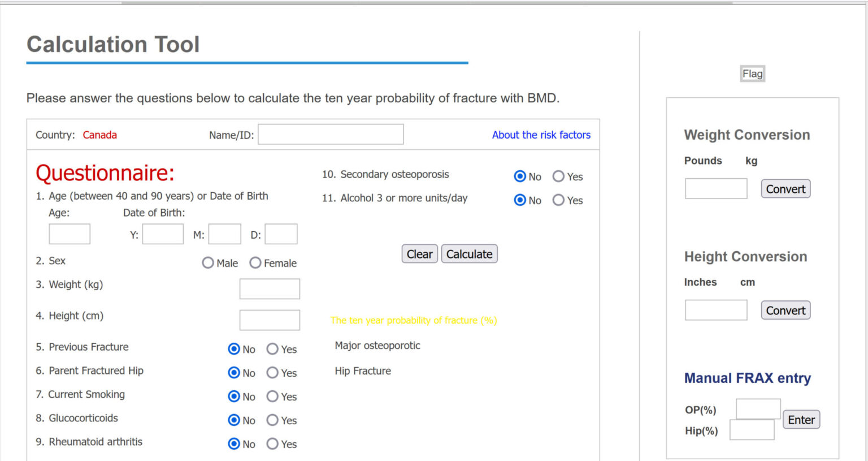This screenshot has width=868, height=461.
Task: Open the About the risk factors link
Action: 541,135
